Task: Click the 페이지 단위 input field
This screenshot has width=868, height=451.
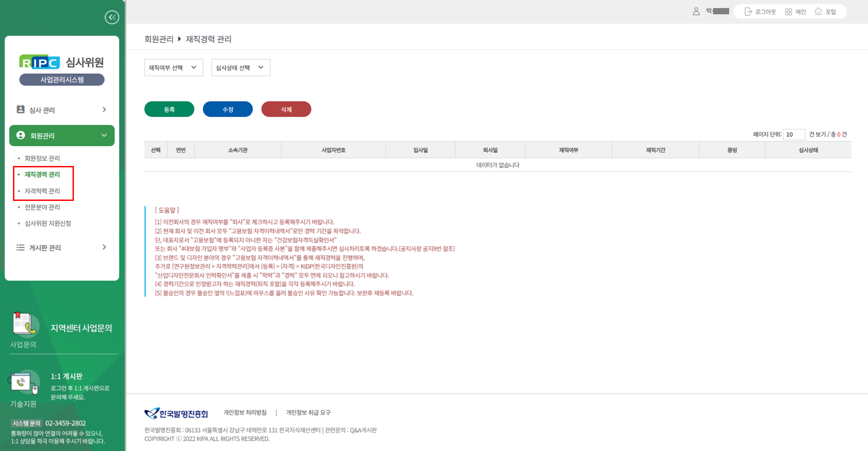Action: point(793,135)
